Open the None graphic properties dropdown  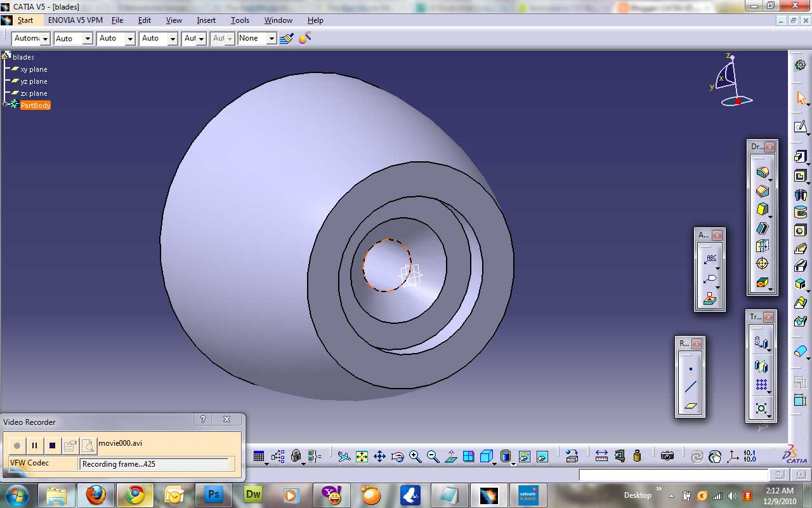point(272,38)
